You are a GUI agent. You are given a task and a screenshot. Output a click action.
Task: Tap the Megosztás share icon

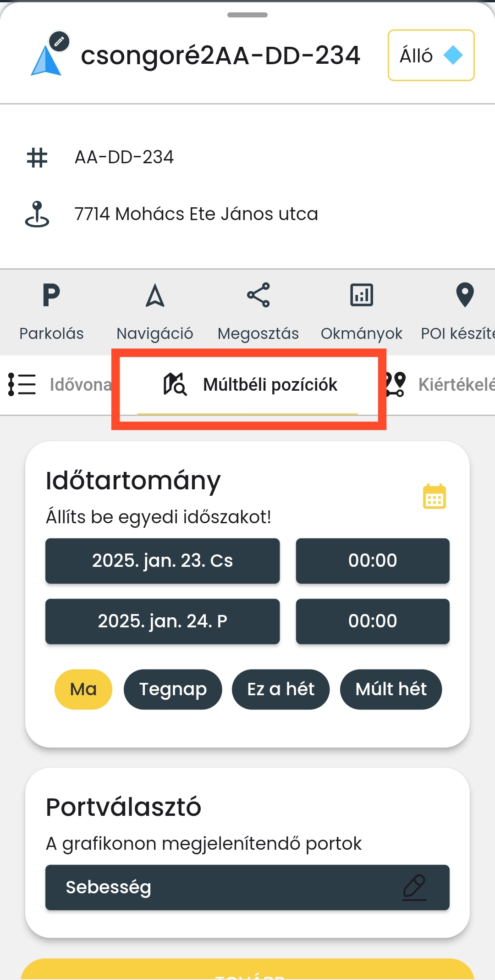(258, 296)
